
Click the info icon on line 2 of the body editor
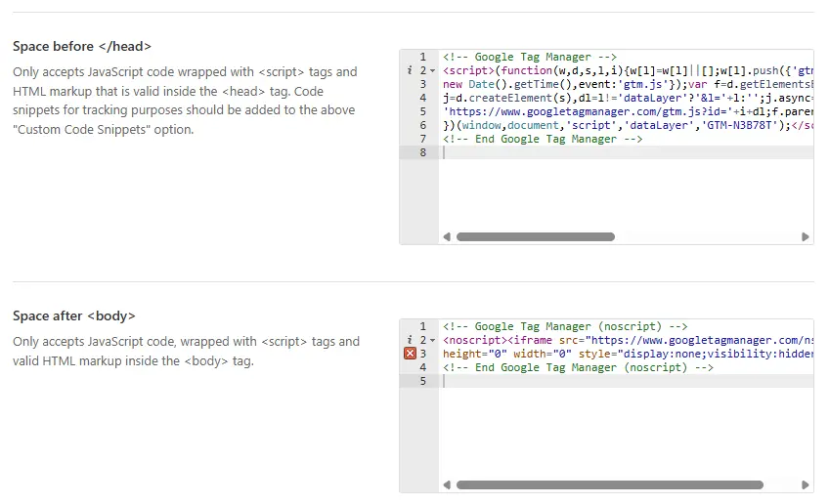point(410,340)
